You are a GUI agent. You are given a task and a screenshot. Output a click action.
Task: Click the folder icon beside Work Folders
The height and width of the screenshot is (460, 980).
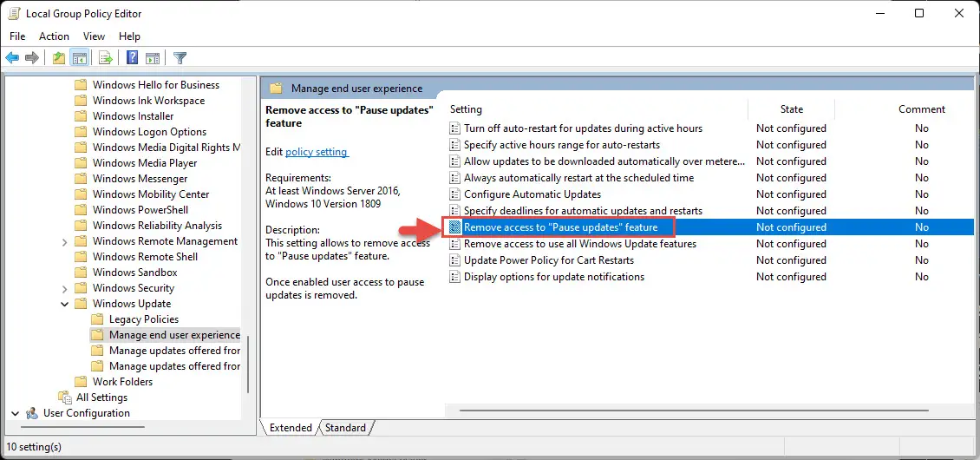(x=81, y=382)
